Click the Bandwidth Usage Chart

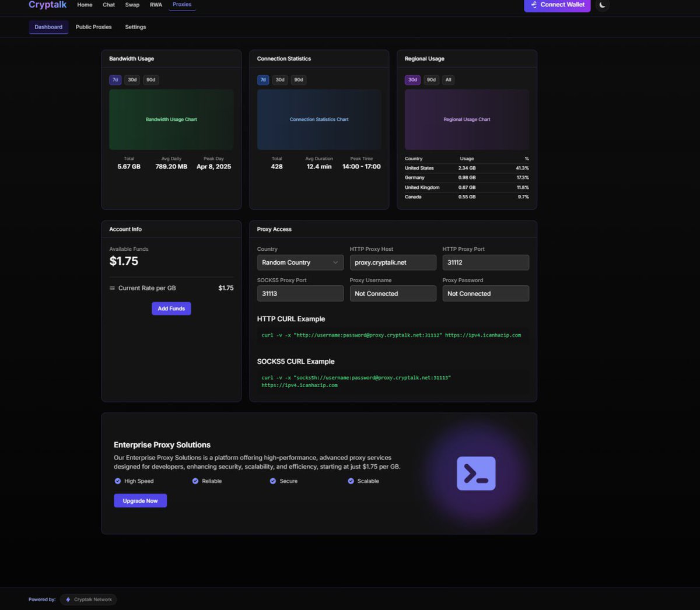pos(171,120)
